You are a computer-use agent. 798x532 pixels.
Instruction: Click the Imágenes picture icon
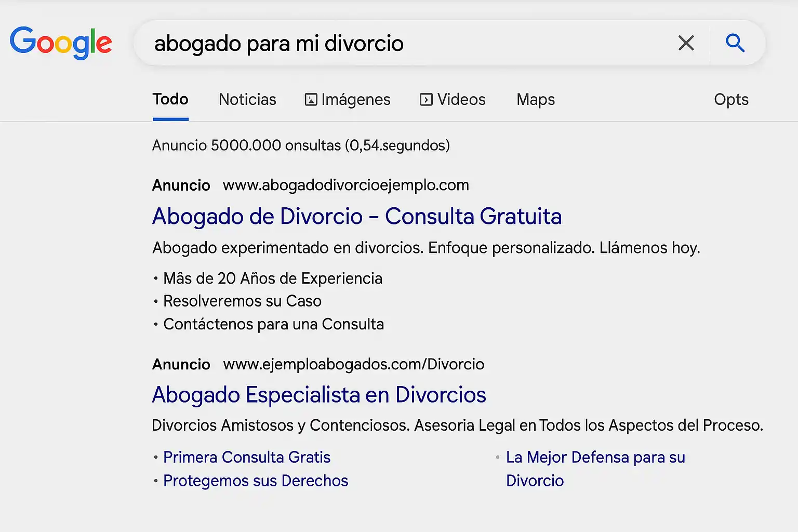pyautogui.click(x=311, y=99)
